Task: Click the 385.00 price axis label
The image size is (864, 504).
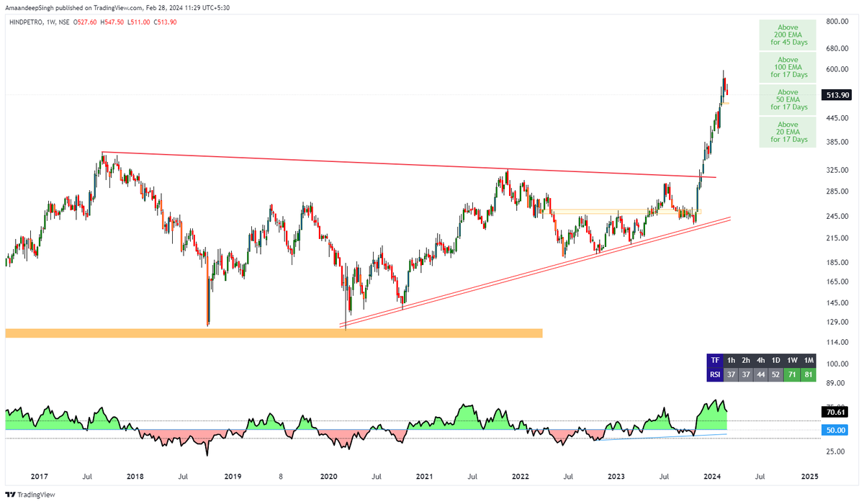Action: [837, 143]
